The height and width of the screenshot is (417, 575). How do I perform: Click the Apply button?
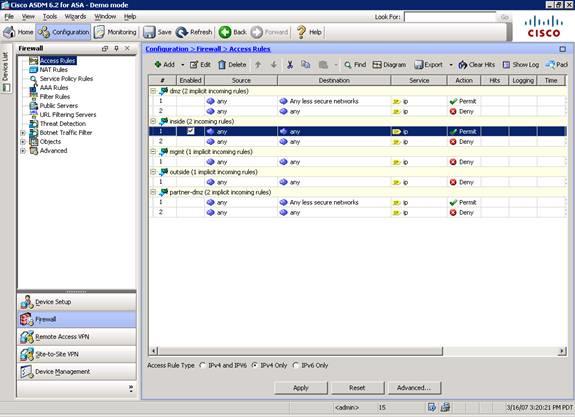pos(301,388)
